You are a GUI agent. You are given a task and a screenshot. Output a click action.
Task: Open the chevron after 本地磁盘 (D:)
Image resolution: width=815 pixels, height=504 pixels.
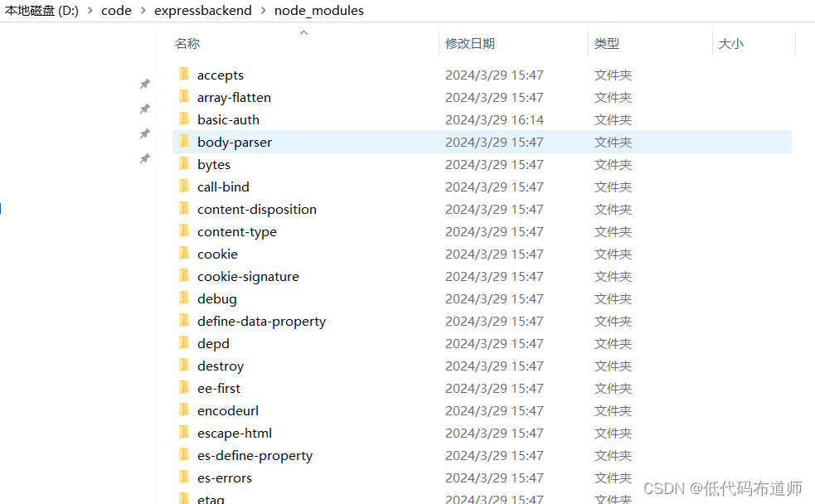pyautogui.click(x=89, y=11)
